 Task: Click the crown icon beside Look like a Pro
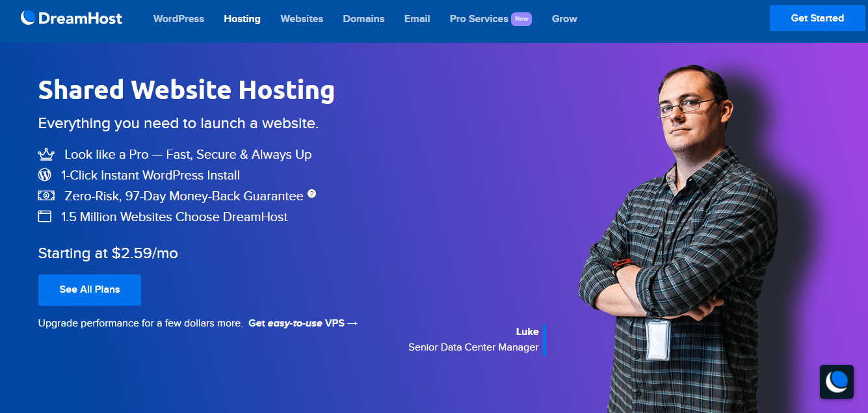click(46, 155)
